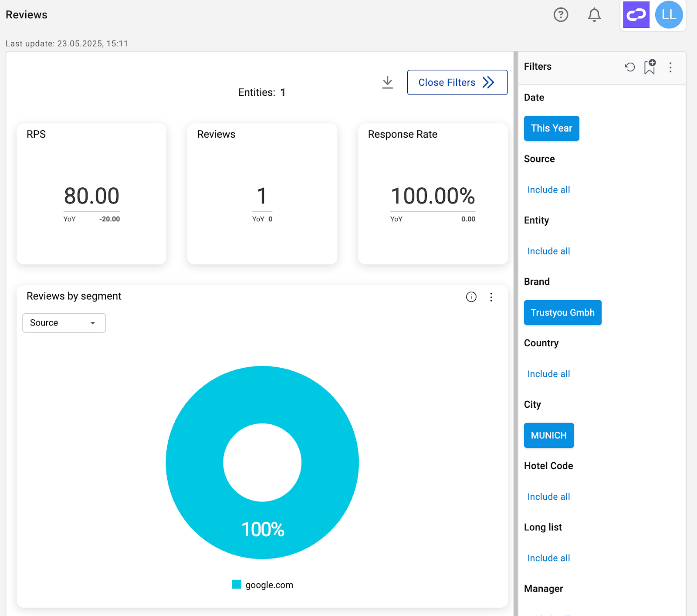Click the Reviews page title

[27, 15]
